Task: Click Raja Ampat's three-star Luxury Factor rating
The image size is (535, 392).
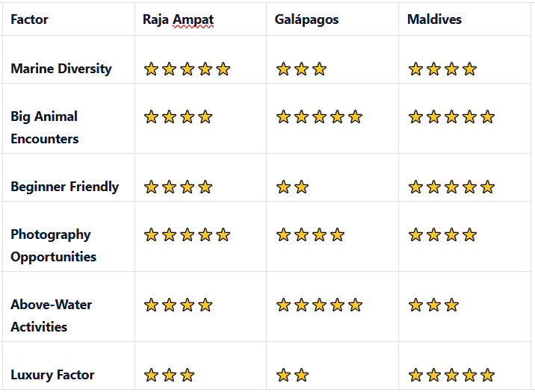Action: [x=169, y=376]
